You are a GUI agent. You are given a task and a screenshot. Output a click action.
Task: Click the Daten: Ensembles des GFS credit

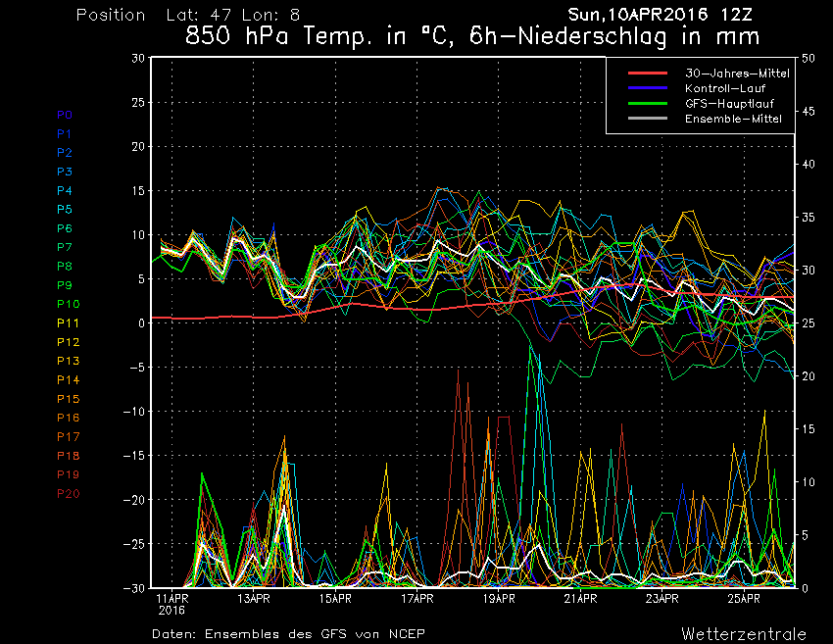[288, 633]
